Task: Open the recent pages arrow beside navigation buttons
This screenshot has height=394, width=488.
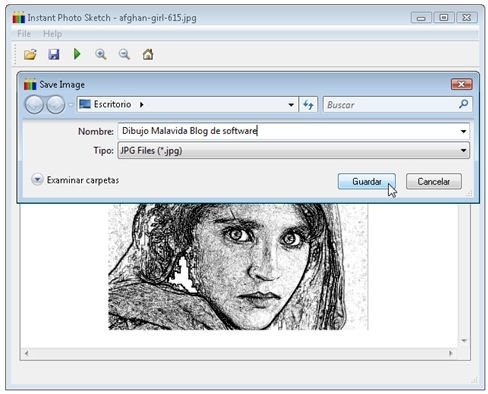Action: coord(71,105)
